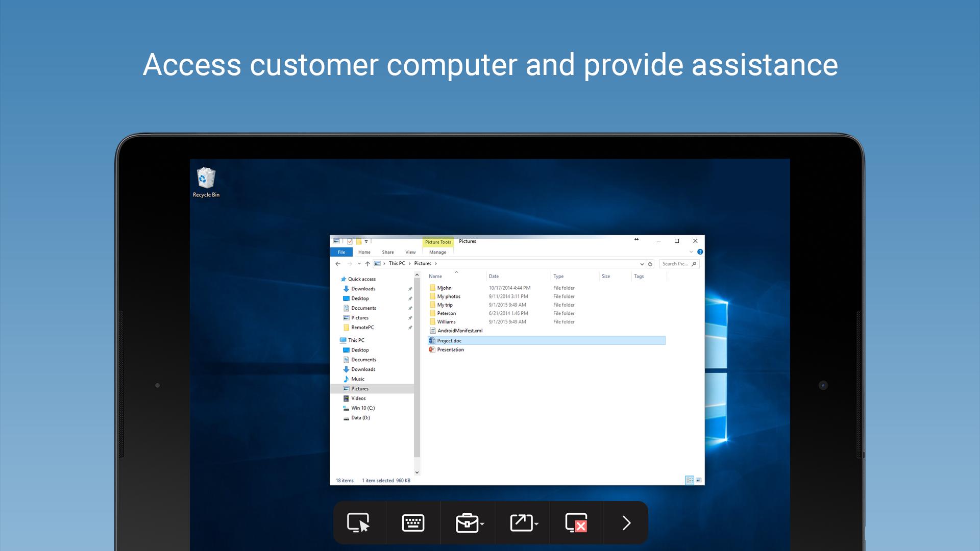Screen dimensions: 980x551
Task: Open the Share ribbon tab
Action: coord(388,252)
